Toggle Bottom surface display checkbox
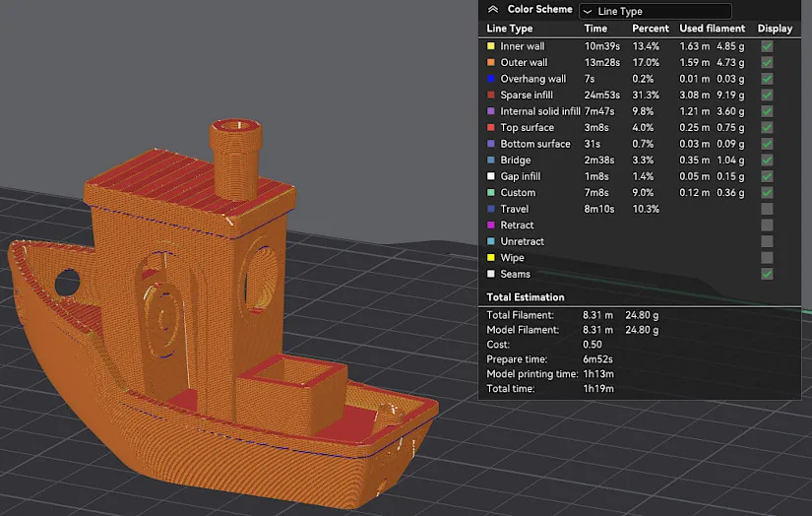812x516 pixels. (767, 144)
